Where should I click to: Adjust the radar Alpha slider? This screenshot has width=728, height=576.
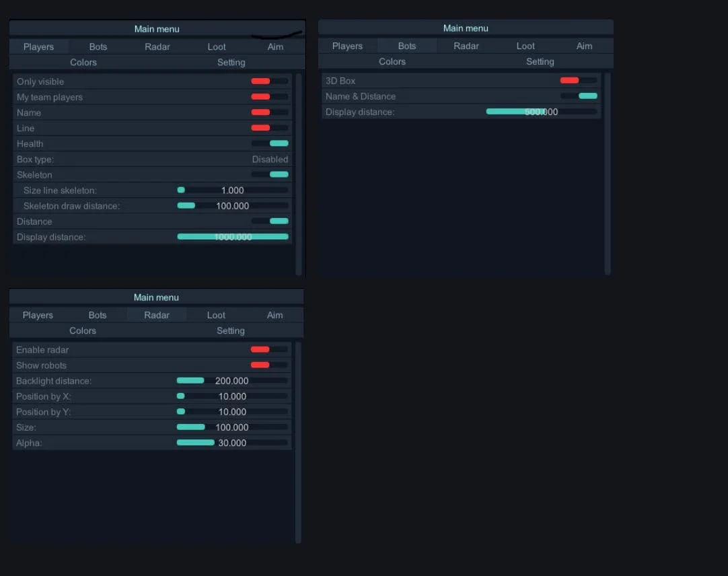pos(231,443)
